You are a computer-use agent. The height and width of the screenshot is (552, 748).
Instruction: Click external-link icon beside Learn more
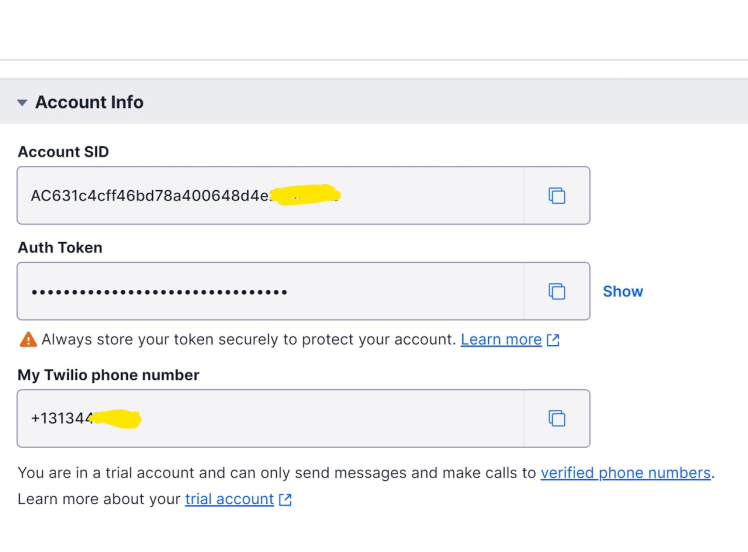click(553, 340)
